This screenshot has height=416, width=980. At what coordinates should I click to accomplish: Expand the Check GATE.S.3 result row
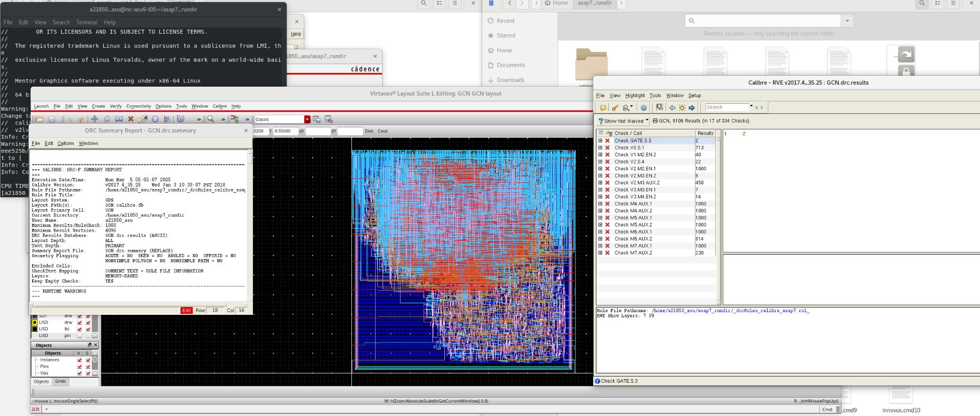(x=601, y=141)
